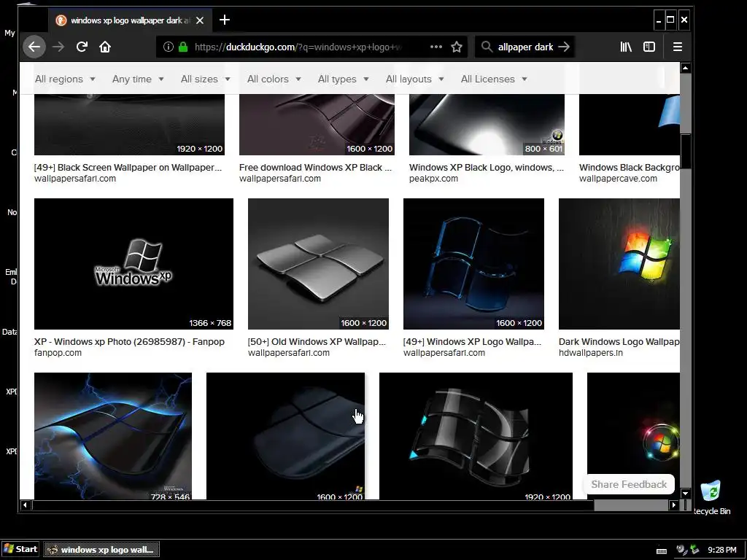747x560 pixels.
Task: Go back to the previous page
Action: [34, 47]
